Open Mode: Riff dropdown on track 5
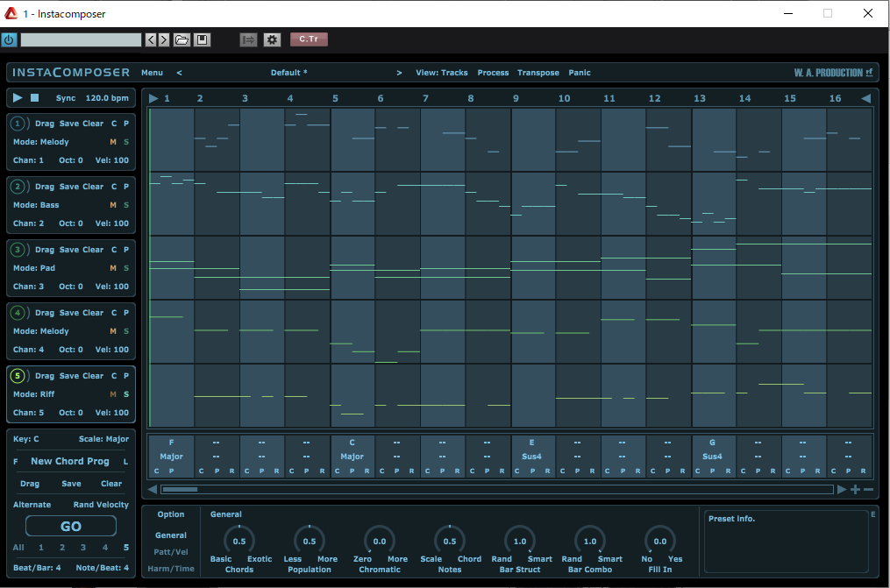Image resolution: width=890 pixels, height=588 pixels. coord(34,394)
